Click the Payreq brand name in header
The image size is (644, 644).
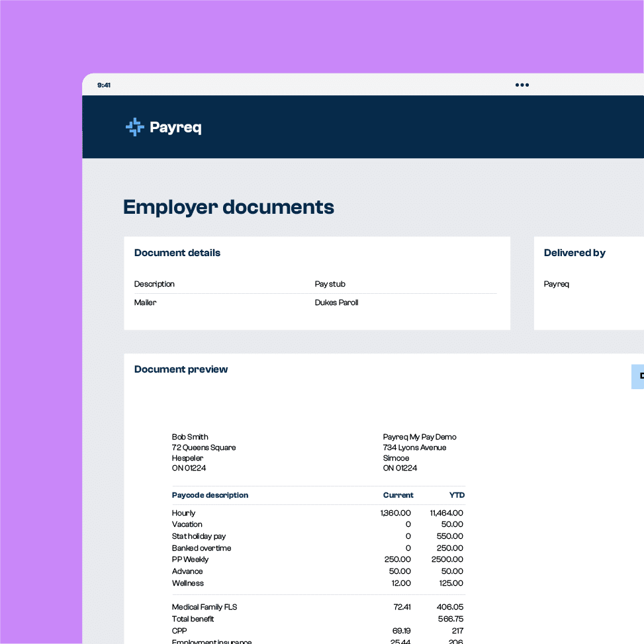click(x=176, y=127)
